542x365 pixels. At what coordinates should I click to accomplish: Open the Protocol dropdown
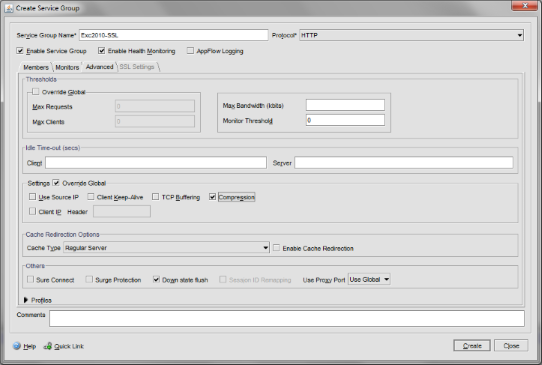tap(411, 35)
